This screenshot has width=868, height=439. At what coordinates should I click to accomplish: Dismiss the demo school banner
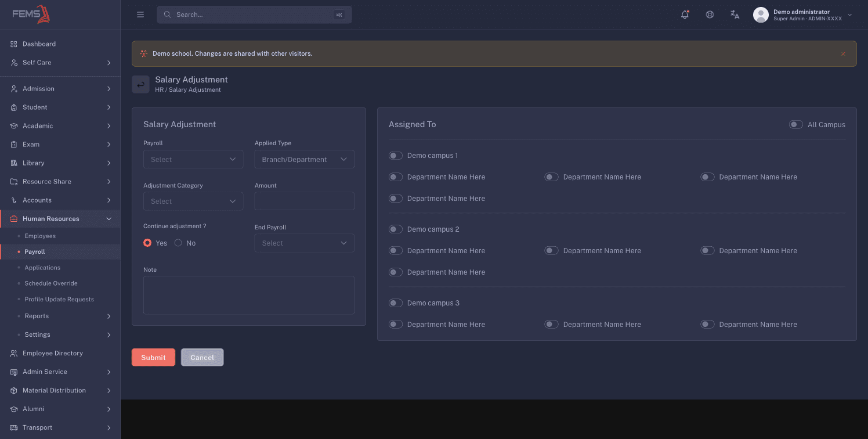[x=843, y=53]
